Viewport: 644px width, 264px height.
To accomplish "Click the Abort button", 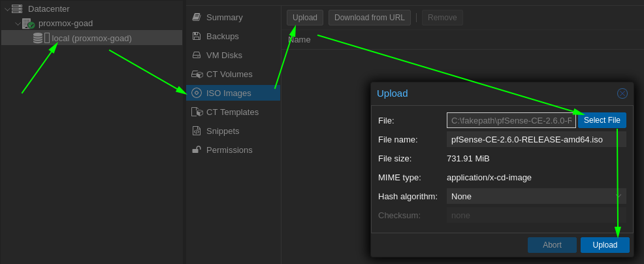I will (x=552, y=245).
